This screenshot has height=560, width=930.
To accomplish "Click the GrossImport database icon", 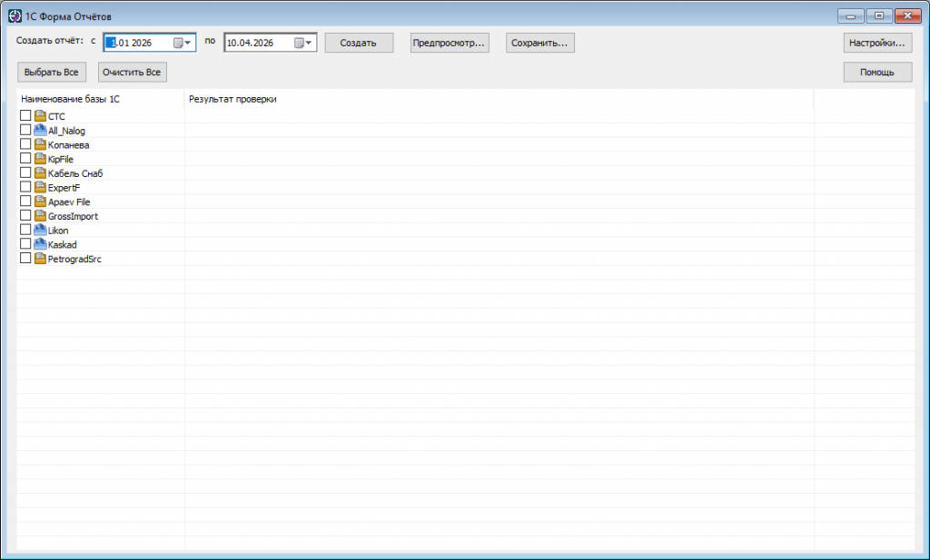I will pos(40,215).
